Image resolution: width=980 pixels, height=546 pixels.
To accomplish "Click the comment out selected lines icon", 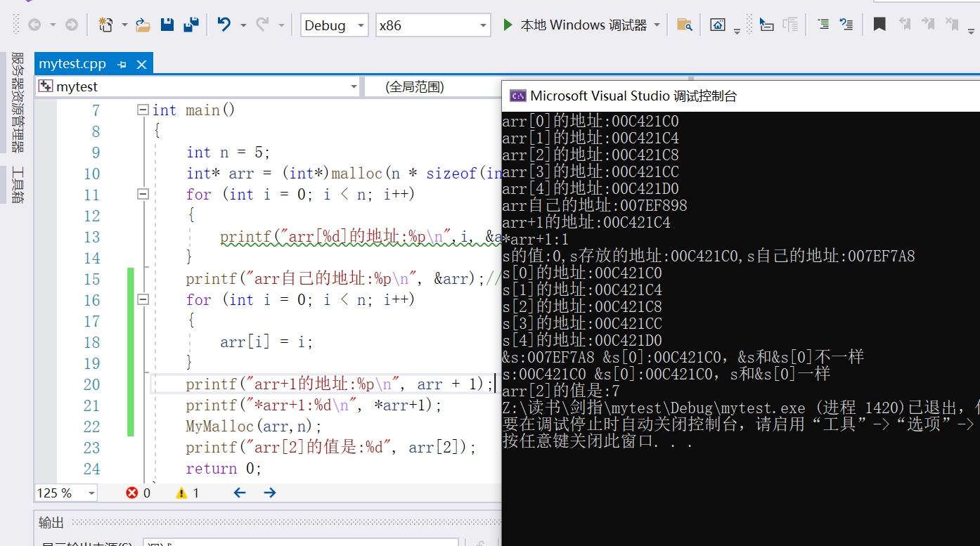I will pos(846,25).
